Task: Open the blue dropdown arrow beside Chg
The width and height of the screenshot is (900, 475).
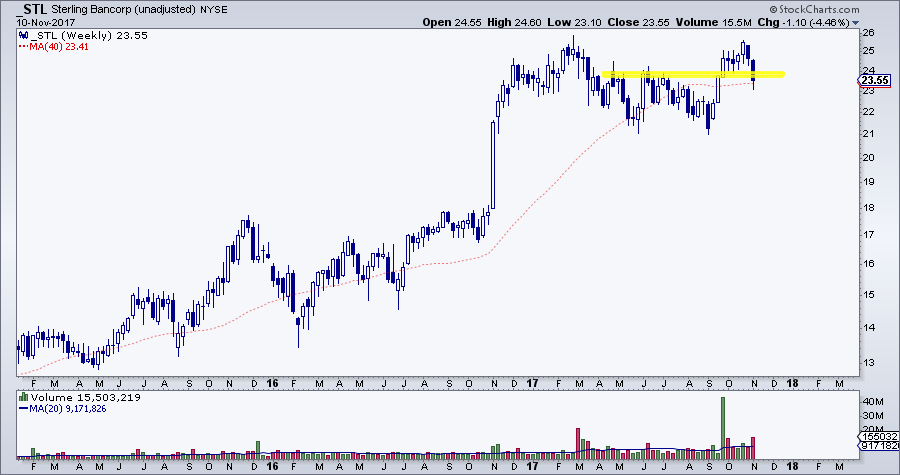Action: point(855,23)
